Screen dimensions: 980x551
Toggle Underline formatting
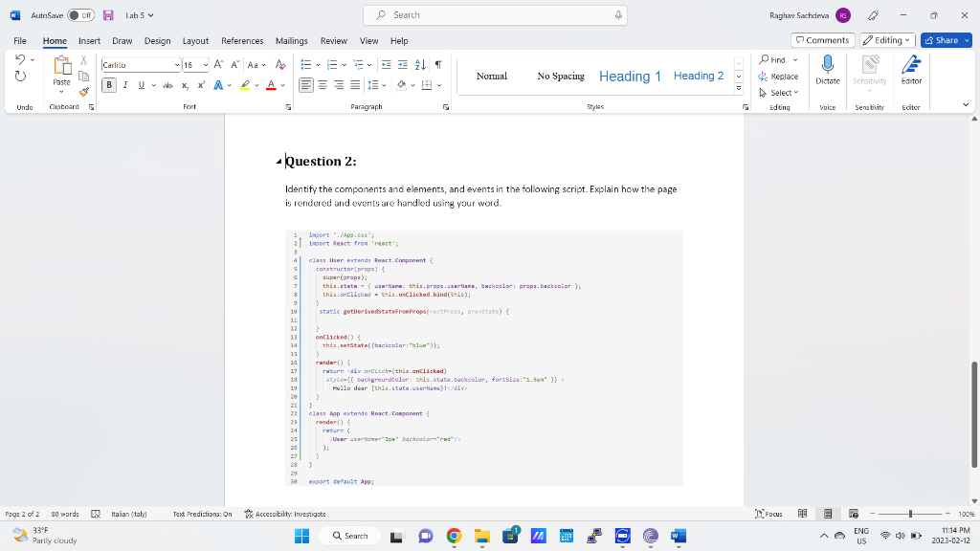tap(142, 85)
